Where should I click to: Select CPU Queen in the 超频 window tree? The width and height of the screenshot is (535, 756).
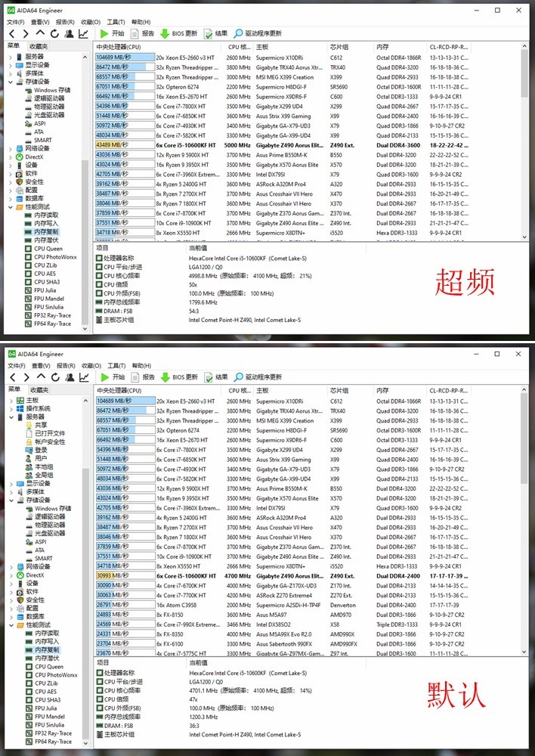[44, 249]
